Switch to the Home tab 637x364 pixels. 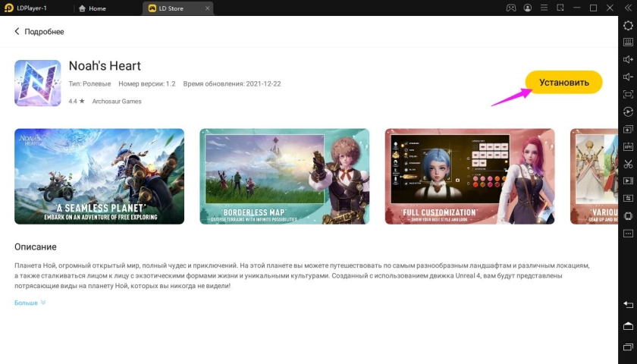[x=93, y=8]
